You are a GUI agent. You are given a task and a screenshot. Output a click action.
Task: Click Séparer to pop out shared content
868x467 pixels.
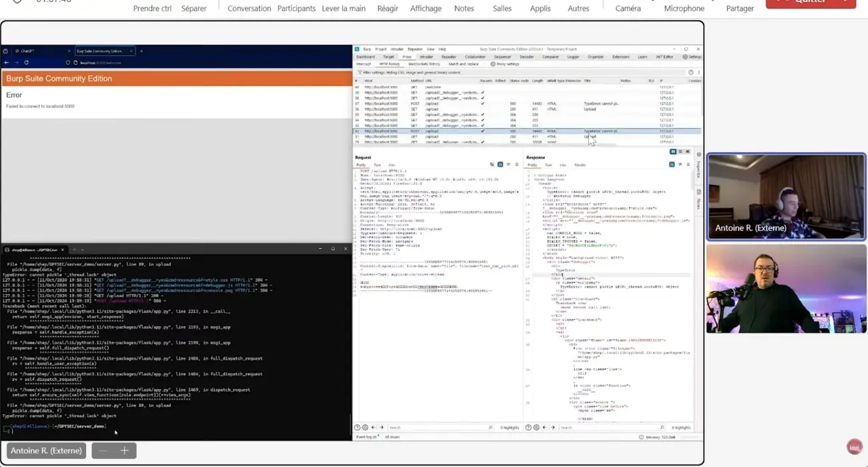(194, 9)
